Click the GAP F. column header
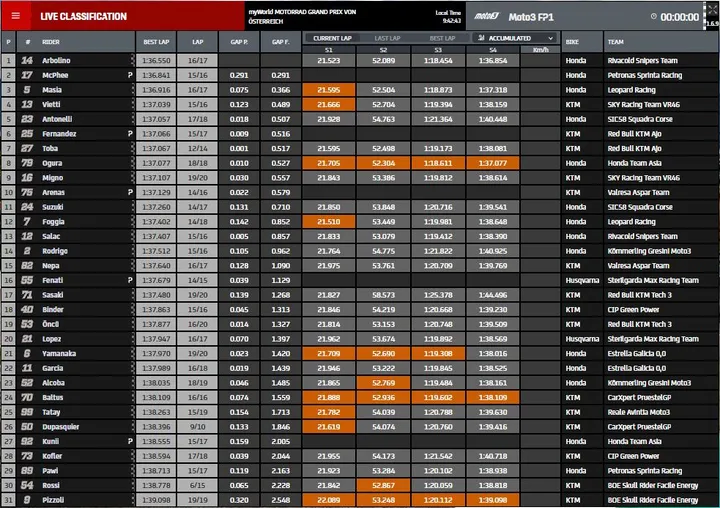 coord(281,42)
